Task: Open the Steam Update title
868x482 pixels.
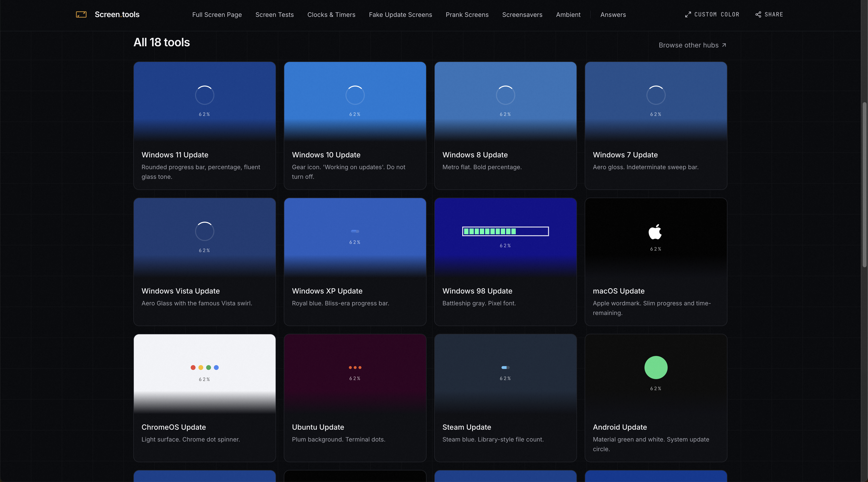Action: coord(467,427)
